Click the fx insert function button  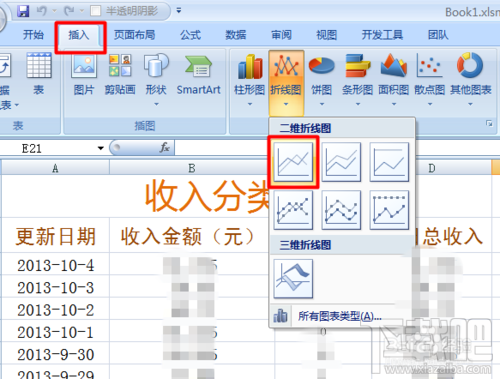click(x=165, y=148)
